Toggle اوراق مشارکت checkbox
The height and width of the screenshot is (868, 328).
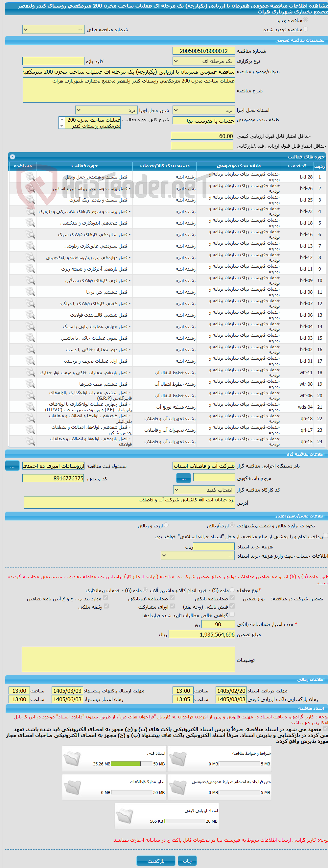(173, 606)
